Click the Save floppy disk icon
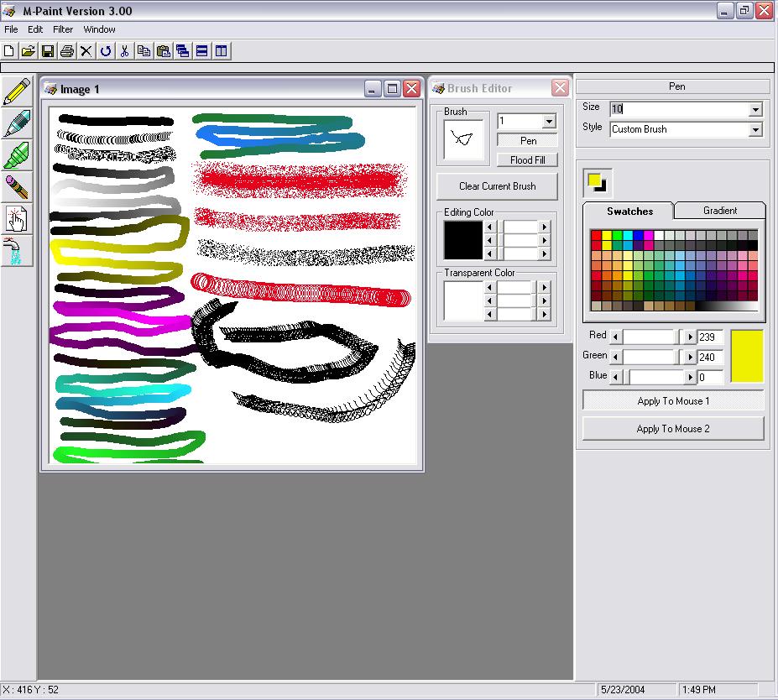The height and width of the screenshot is (700, 778). click(48, 51)
